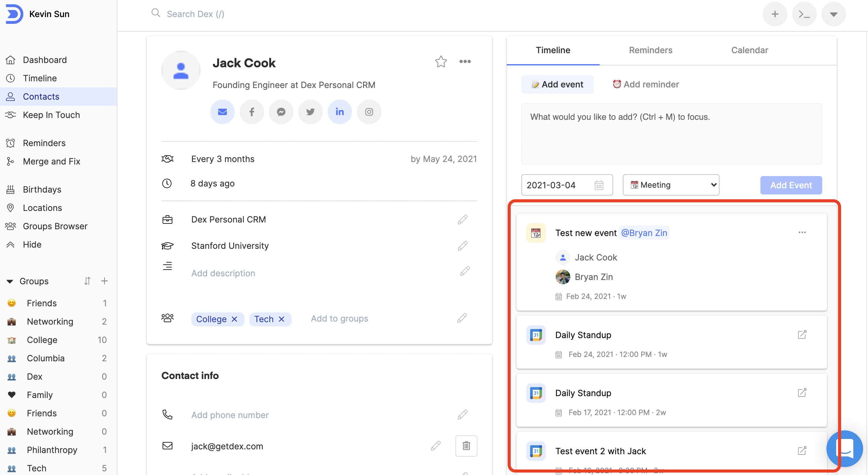This screenshot has width=868, height=475.
Task: Open the Meeting event type dropdown
Action: pyautogui.click(x=671, y=185)
